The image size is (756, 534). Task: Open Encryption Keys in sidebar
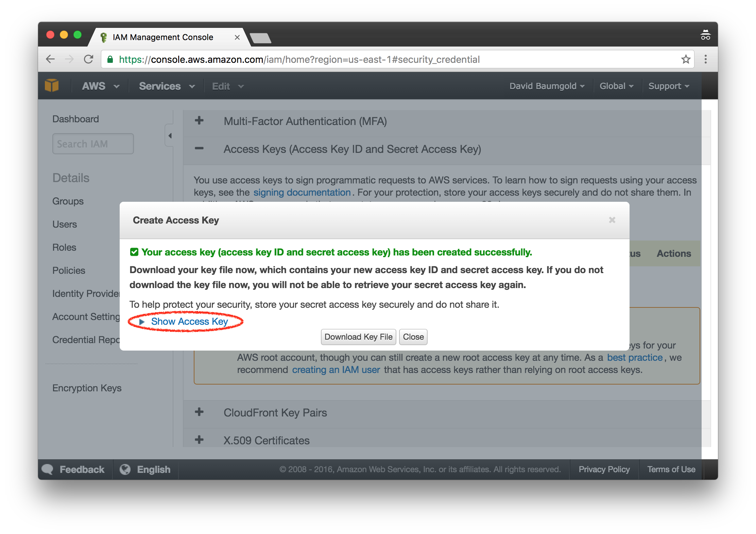point(87,388)
